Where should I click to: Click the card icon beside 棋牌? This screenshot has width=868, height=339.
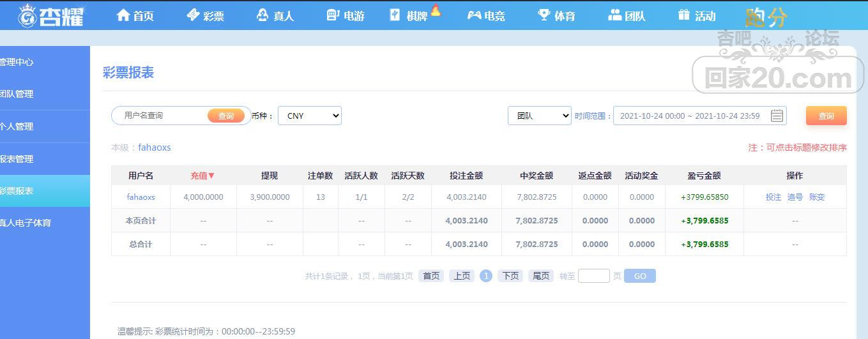[395, 15]
